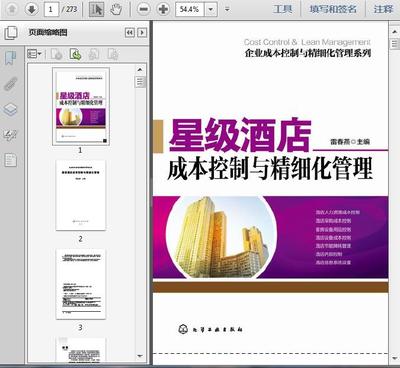Select page 1 cover thumbnail
Image resolution: width=400 pixels, height=368 pixels.
(x=81, y=106)
